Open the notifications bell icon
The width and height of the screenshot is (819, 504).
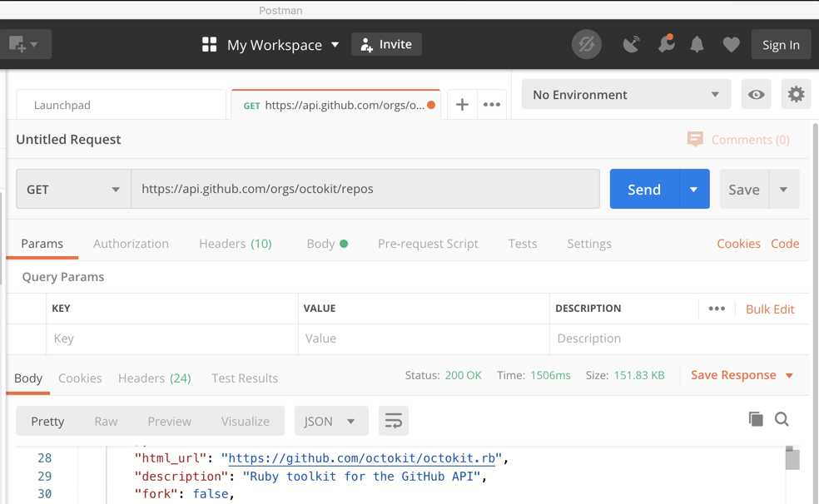tap(697, 45)
